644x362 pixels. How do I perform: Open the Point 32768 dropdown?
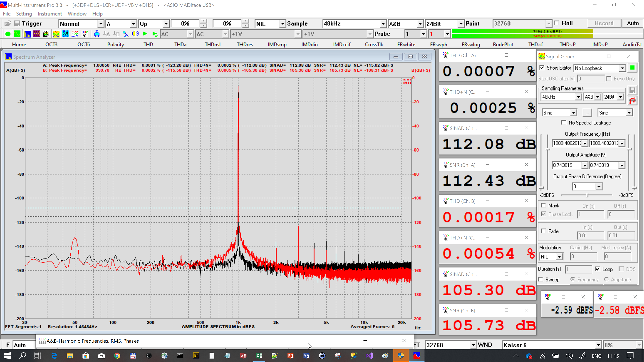click(x=549, y=24)
